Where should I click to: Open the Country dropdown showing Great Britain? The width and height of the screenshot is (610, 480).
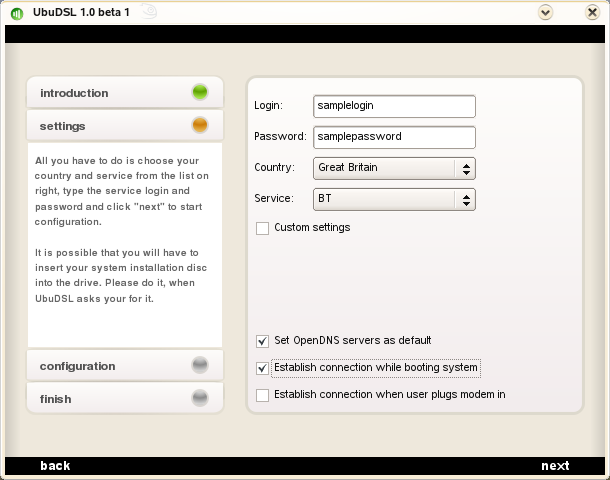[x=394, y=168]
